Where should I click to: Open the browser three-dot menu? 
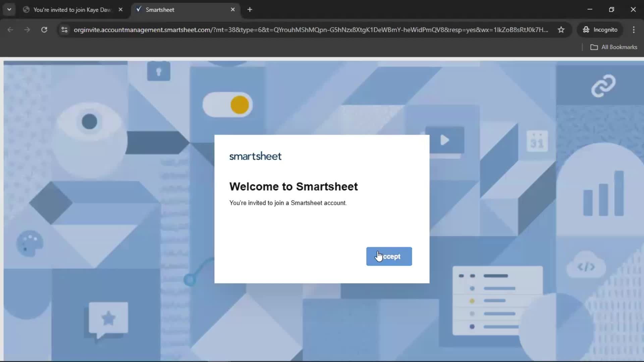(634, 30)
